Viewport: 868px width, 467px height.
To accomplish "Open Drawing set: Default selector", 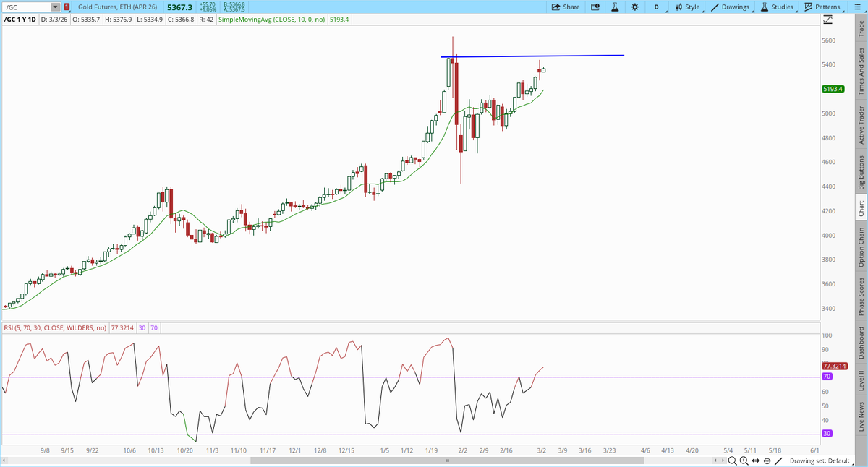I will 822,460.
